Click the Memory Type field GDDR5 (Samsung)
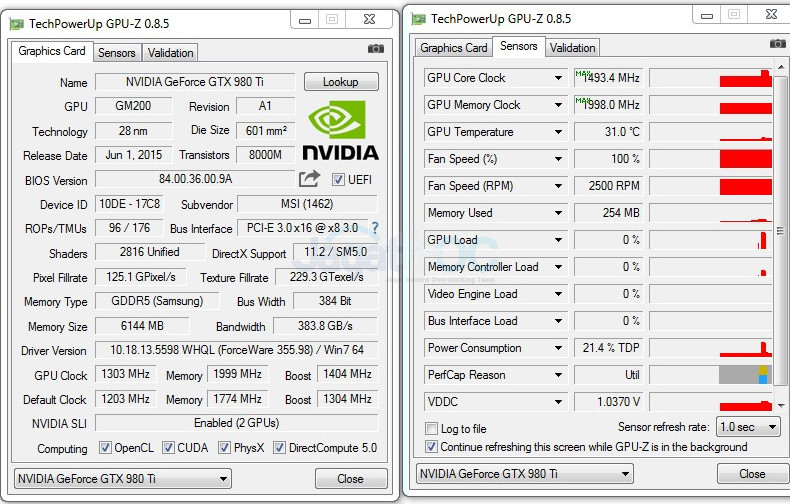The width and height of the screenshot is (790, 504). (157, 301)
